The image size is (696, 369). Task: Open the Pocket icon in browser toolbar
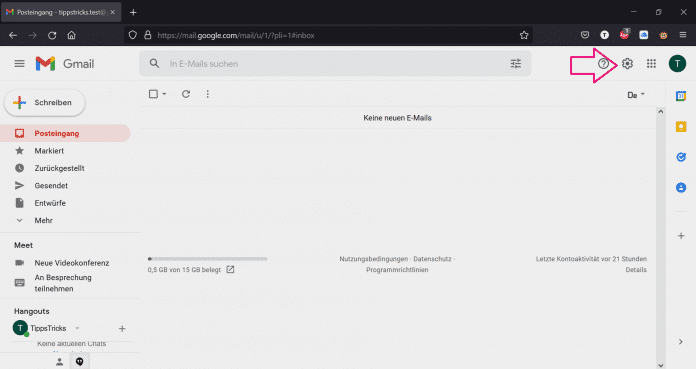point(585,35)
